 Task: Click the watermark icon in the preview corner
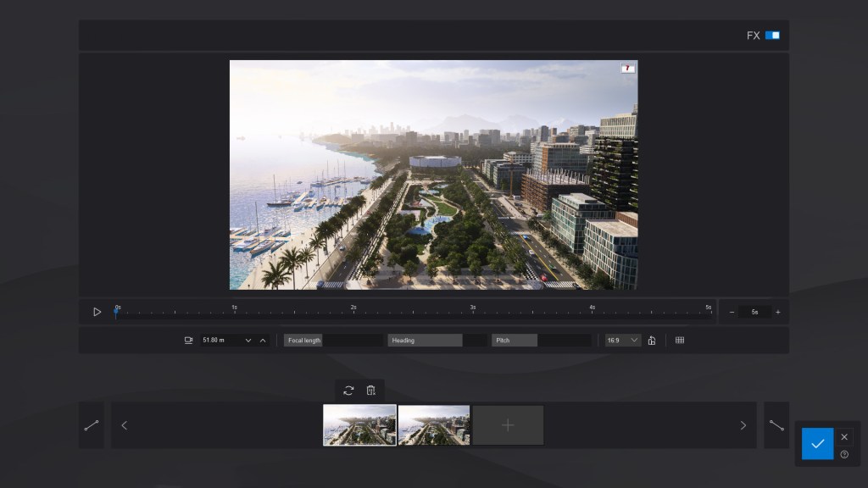coord(627,68)
